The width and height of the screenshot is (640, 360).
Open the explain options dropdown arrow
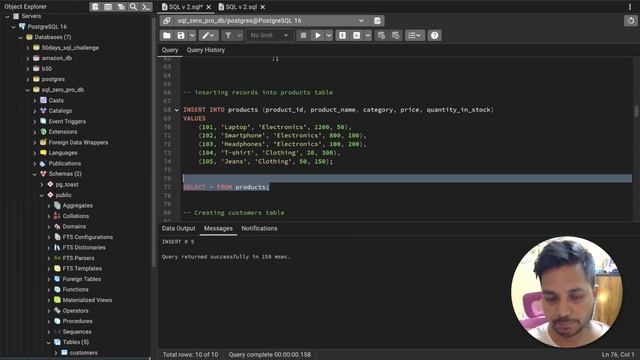coord(368,36)
